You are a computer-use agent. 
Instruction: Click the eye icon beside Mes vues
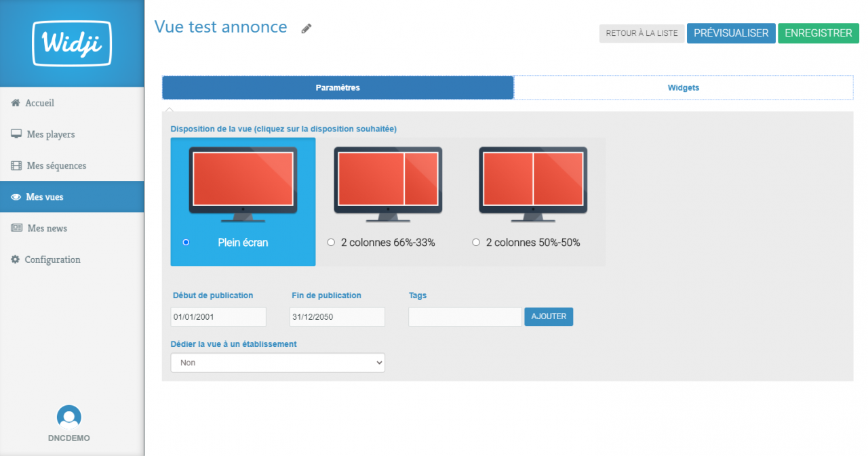[x=16, y=197]
